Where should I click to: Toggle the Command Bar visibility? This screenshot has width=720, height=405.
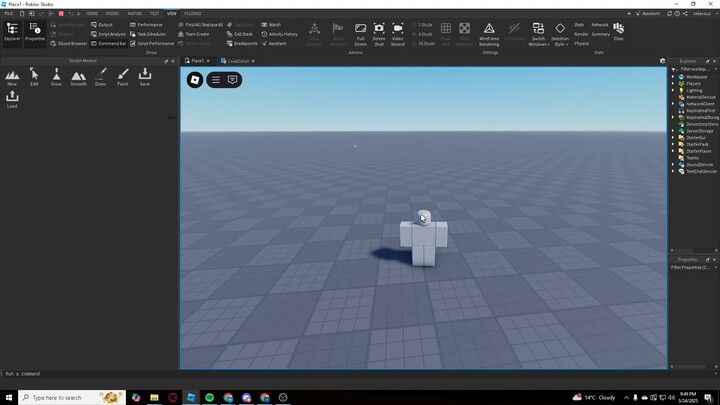pyautogui.click(x=109, y=44)
